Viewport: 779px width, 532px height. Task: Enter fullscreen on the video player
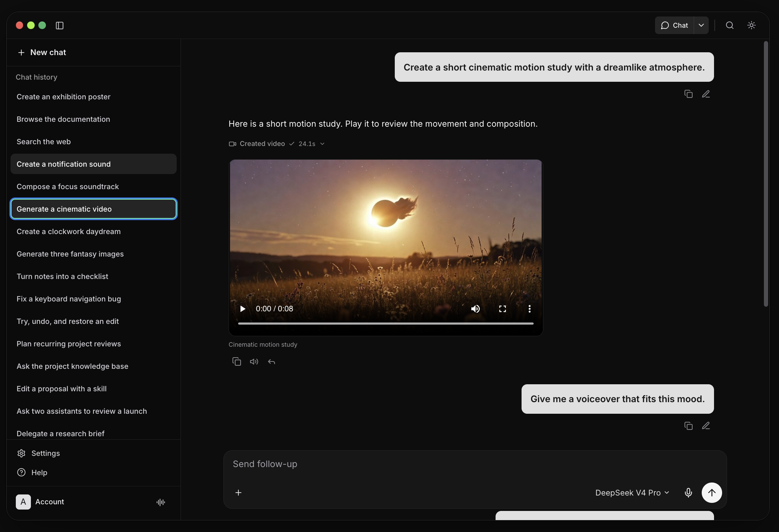(x=503, y=309)
